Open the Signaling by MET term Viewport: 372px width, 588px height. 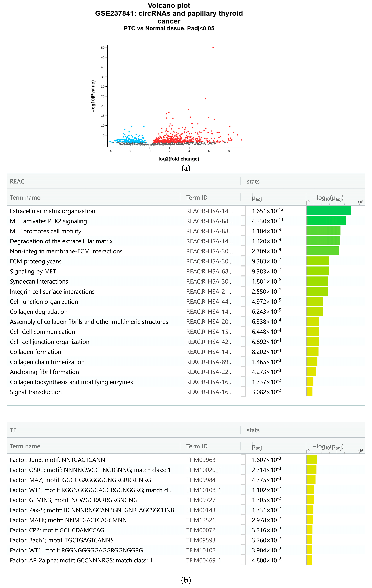coord(33,271)
